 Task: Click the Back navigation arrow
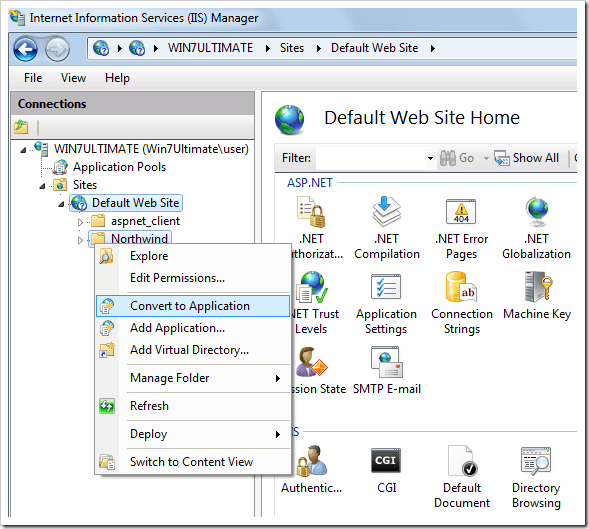[26, 49]
